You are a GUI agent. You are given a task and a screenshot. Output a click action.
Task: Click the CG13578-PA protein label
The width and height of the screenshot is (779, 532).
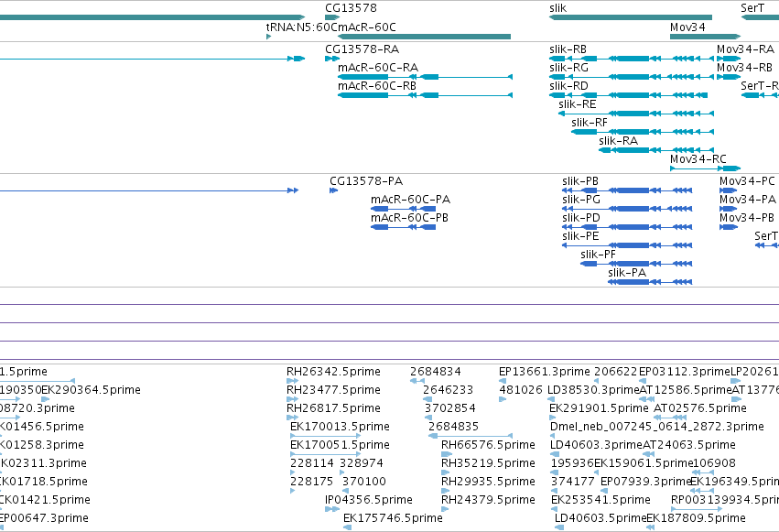coord(366,181)
